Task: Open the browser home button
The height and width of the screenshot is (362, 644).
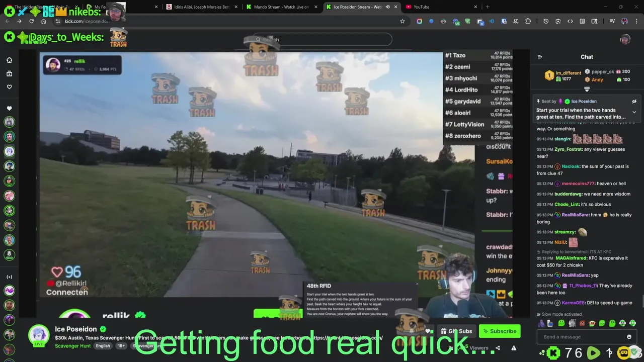Action: tap(43, 21)
